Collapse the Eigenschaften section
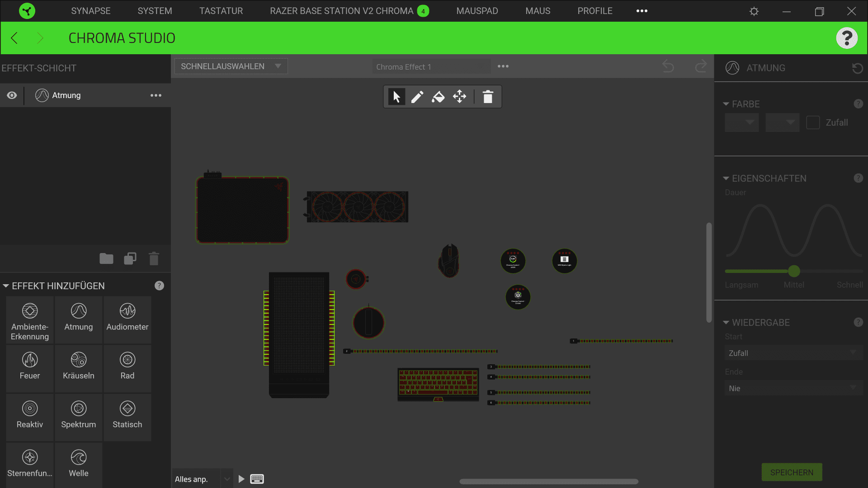Viewport: 868px width, 488px height. point(726,178)
